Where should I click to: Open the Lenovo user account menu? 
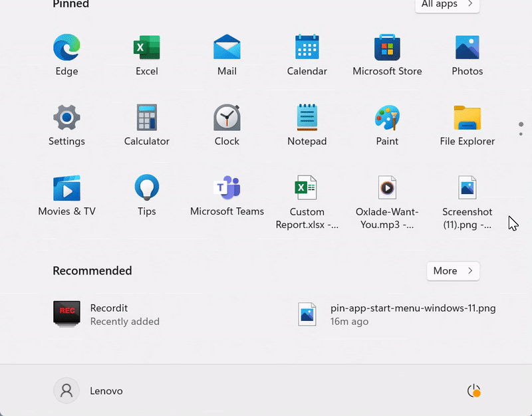coord(88,391)
